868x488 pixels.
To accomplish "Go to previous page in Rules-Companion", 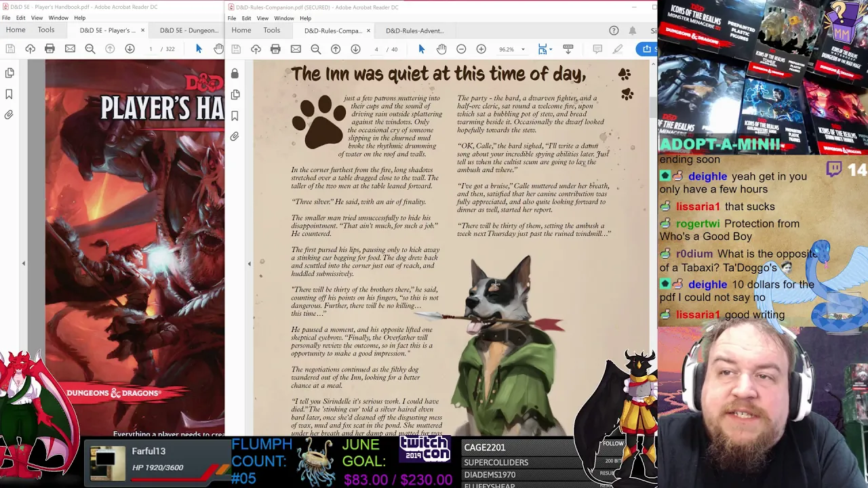I will [336, 49].
